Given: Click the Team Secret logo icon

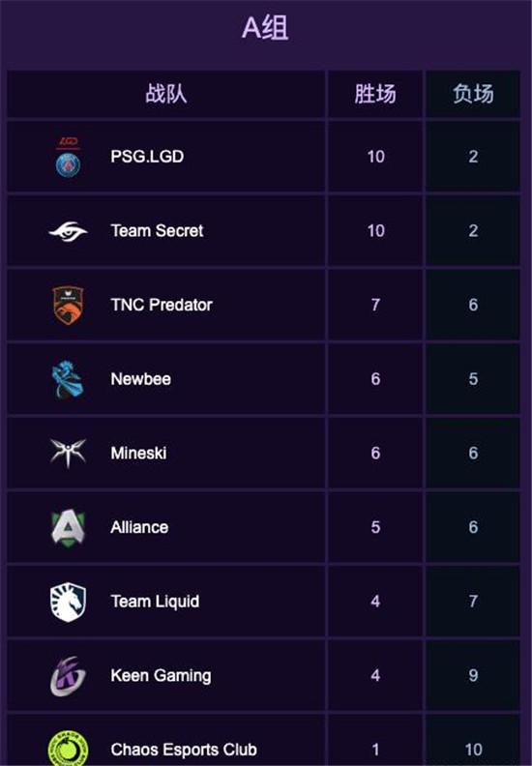Looking at the screenshot, I should coord(68,231).
